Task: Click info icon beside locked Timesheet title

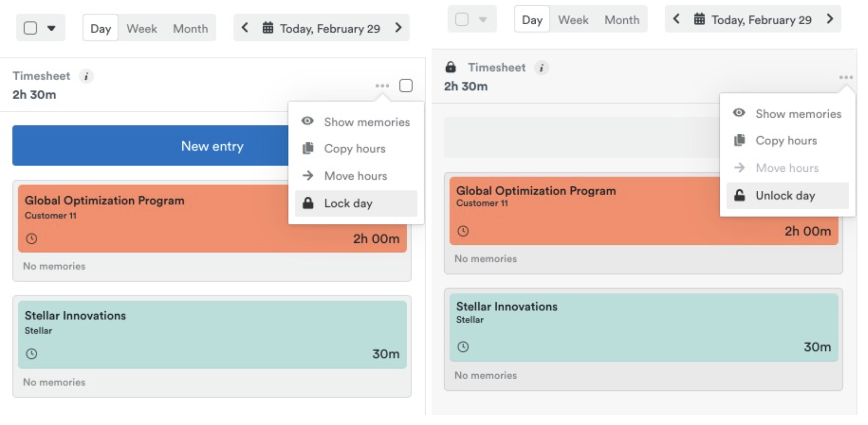Action: pyautogui.click(x=542, y=68)
